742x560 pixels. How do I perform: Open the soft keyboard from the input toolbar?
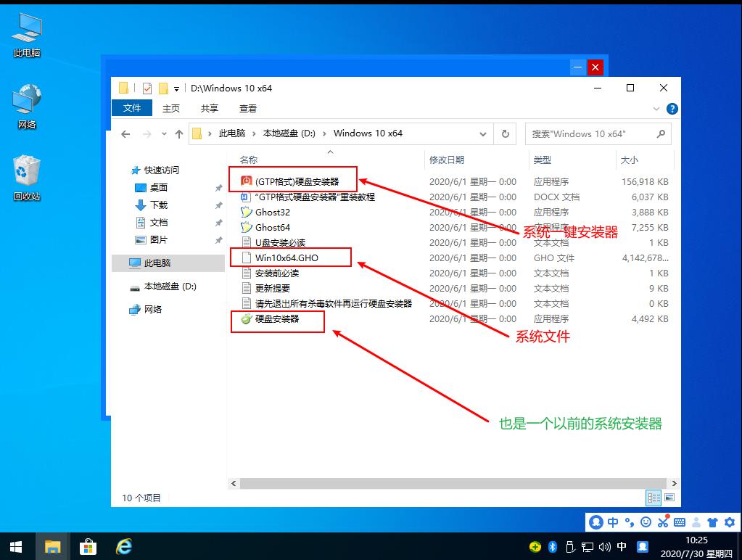pos(678,522)
